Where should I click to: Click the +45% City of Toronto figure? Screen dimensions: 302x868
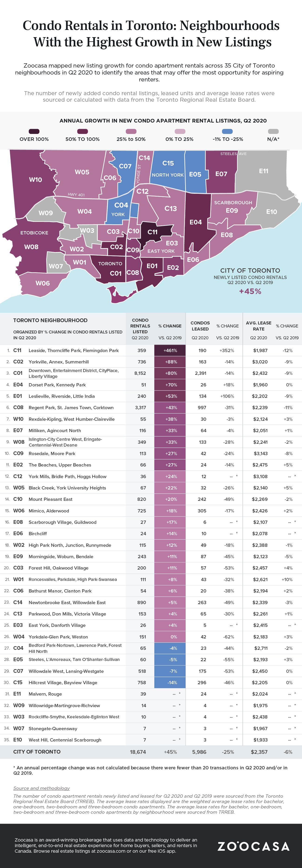click(250, 291)
